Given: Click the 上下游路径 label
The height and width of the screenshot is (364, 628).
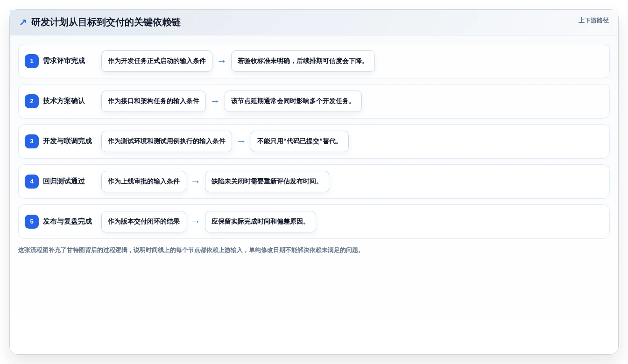Looking at the screenshot, I should click(x=593, y=21).
